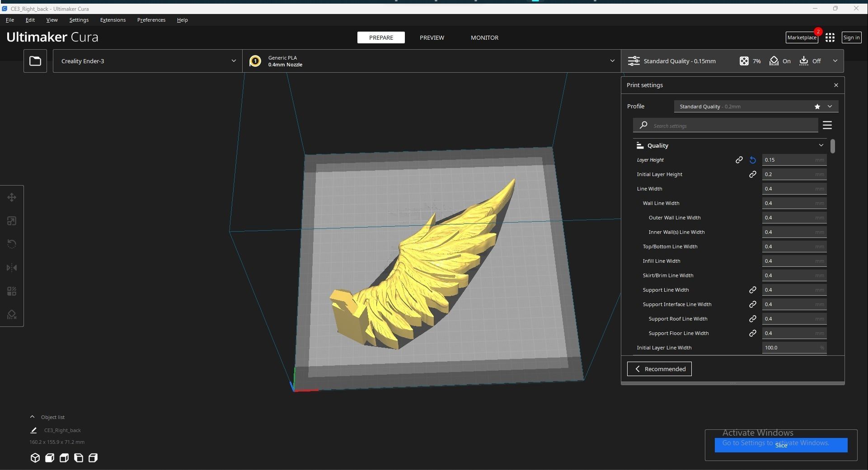This screenshot has height=470, width=868.
Task: Click the profile star icon
Action: click(817, 107)
